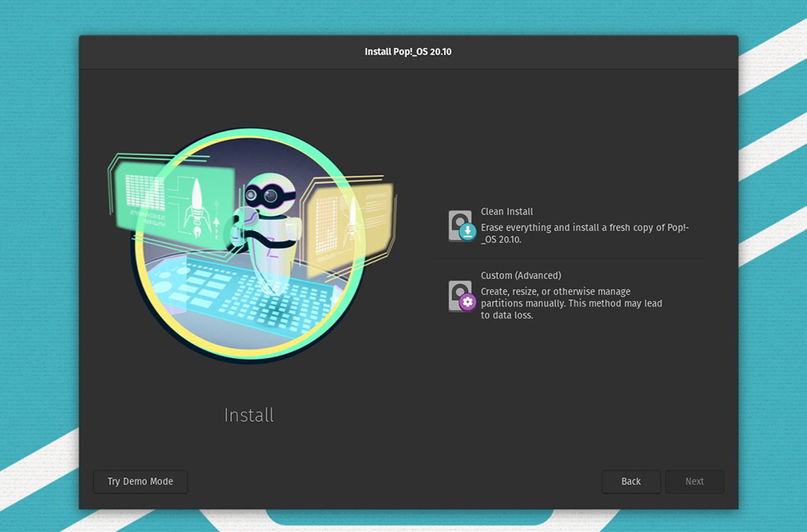Click the 'Erase everything and install' description

[x=585, y=233]
